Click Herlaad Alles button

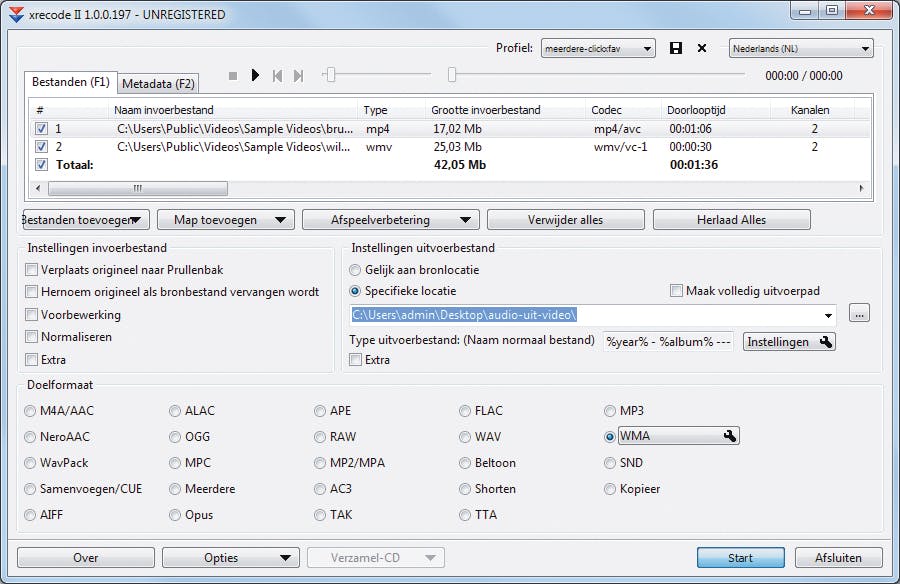coord(732,220)
